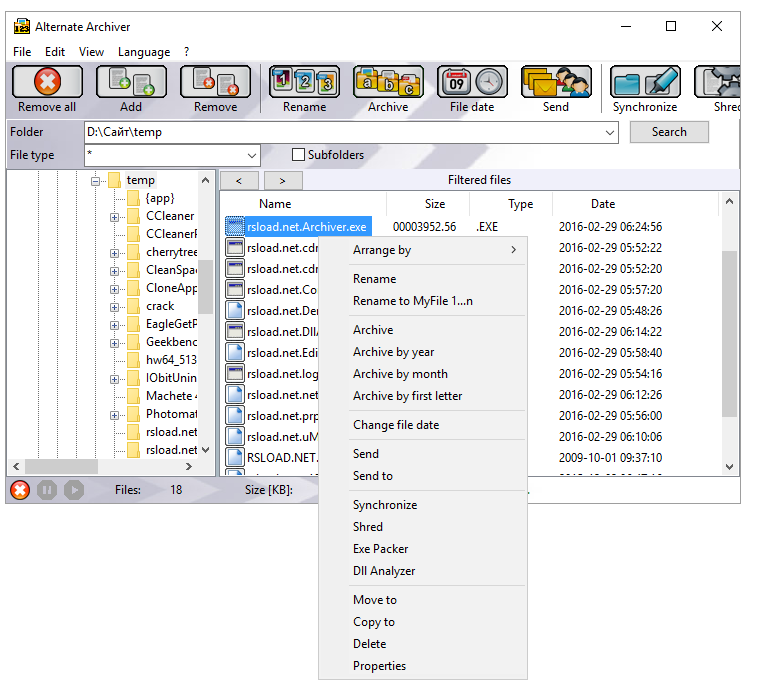Click the play icon in status bar
Image resolution: width=759 pixels, height=699 pixels.
(x=74, y=490)
